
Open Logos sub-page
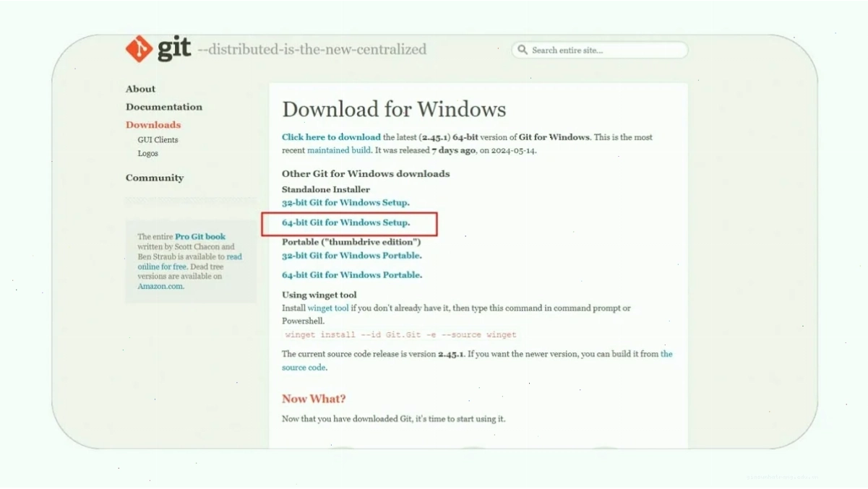[x=148, y=154]
